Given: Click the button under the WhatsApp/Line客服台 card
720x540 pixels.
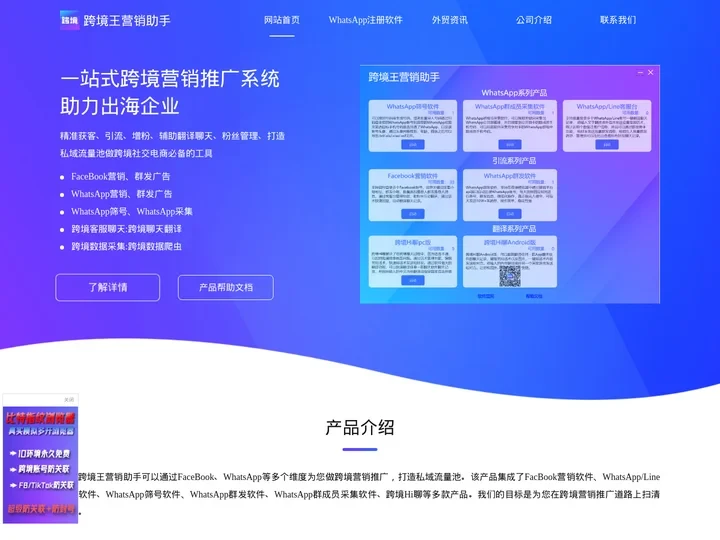Looking at the screenshot, I should pyautogui.click(x=607, y=145).
